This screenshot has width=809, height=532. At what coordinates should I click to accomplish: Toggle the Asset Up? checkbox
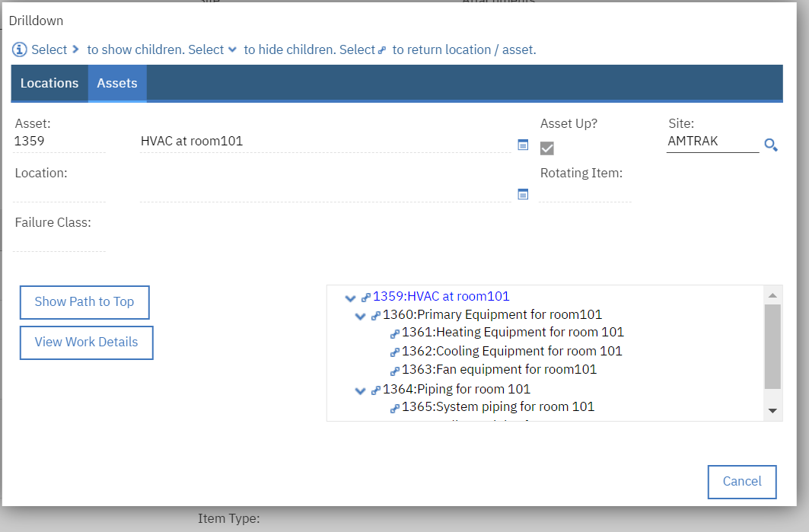pos(546,148)
